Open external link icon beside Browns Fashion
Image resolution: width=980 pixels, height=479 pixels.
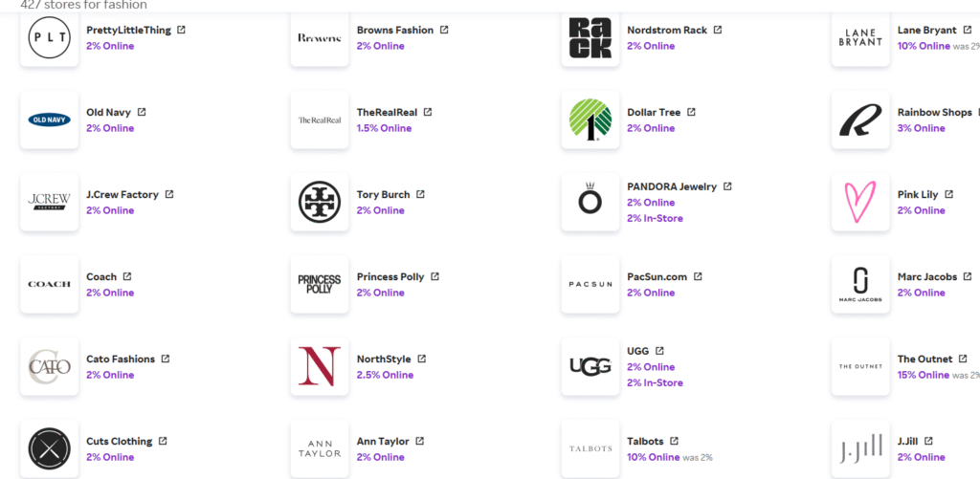click(x=444, y=30)
